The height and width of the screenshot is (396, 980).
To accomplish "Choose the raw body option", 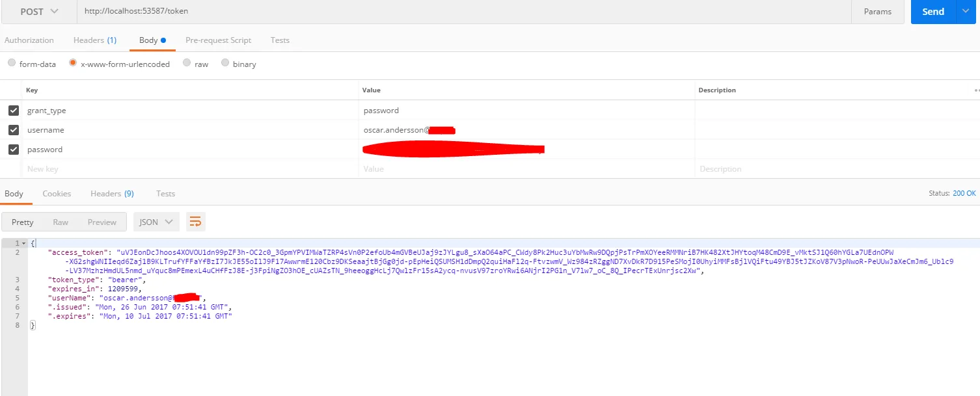I will pos(187,63).
